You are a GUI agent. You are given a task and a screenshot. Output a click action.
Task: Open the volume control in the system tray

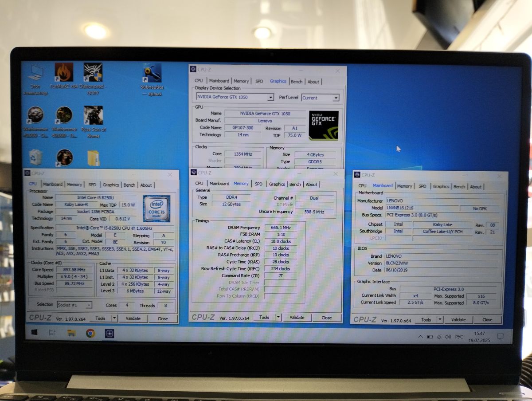pyautogui.click(x=447, y=337)
